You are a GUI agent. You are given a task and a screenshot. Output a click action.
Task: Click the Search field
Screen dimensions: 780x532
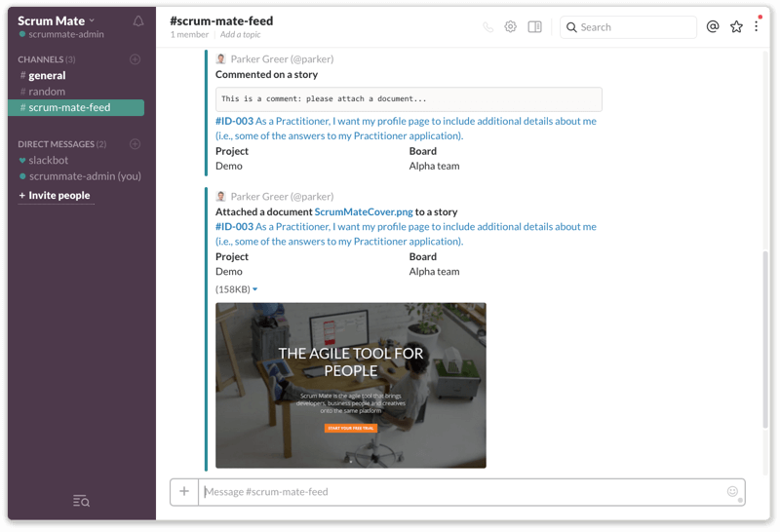click(x=628, y=27)
